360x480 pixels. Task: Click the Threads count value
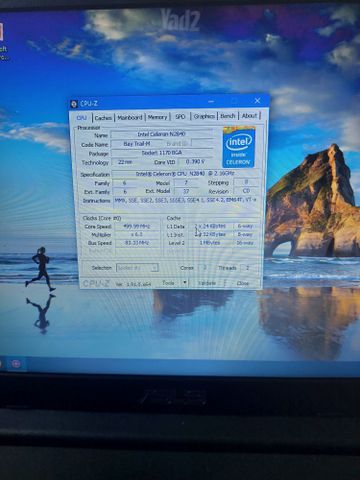coord(247,268)
